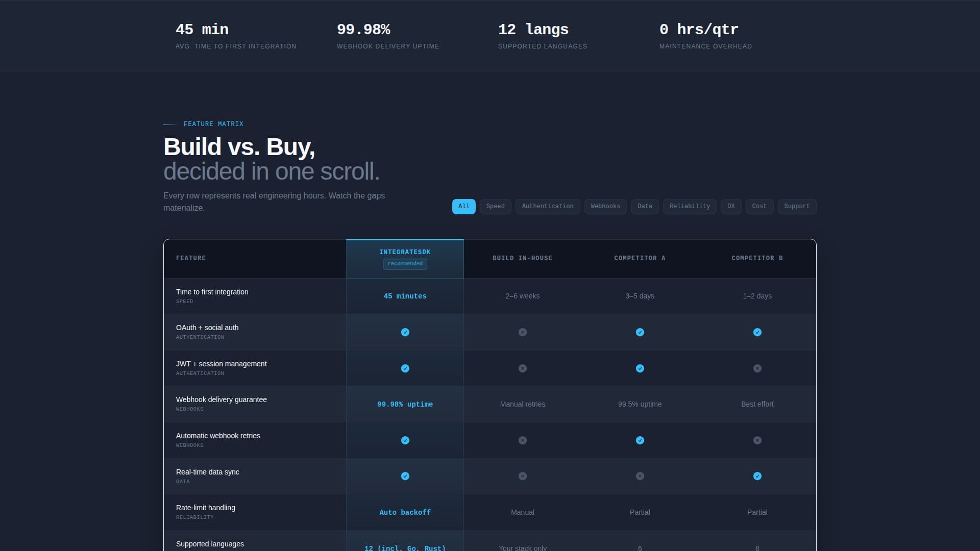980x551 pixels.
Task: Click the recommended badge under IntegrateSDK
Action: (405, 264)
